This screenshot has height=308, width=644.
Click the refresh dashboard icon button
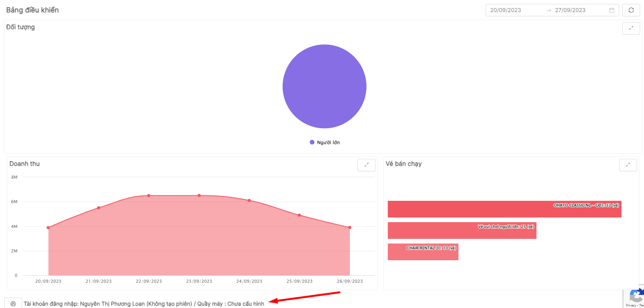[631, 10]
